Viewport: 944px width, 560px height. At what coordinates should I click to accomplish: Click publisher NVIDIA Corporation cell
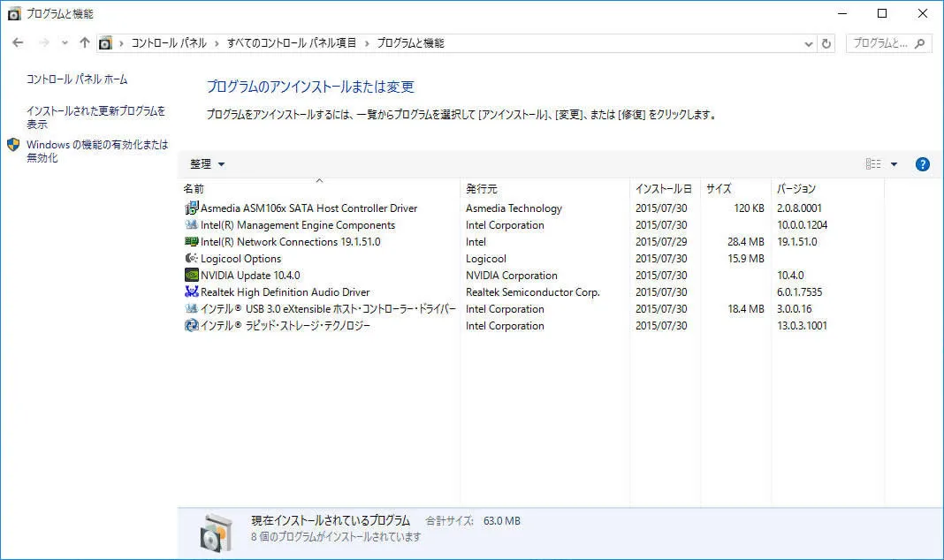[512, 276]
